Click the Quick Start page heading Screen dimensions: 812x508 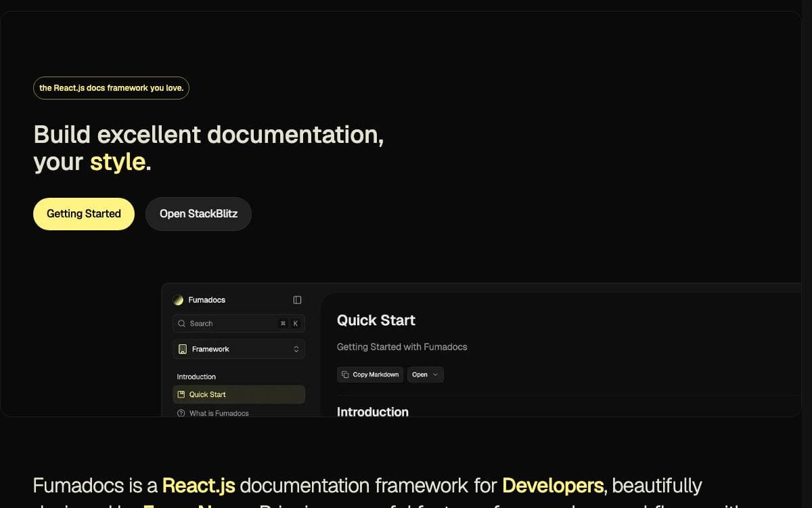point(376,320)
